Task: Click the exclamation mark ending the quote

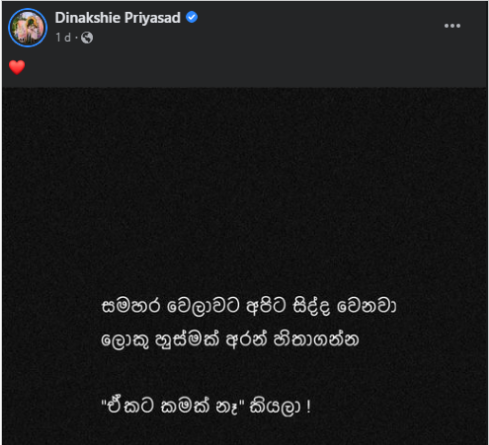Action: pyautogui.click(x=308, y=406)
